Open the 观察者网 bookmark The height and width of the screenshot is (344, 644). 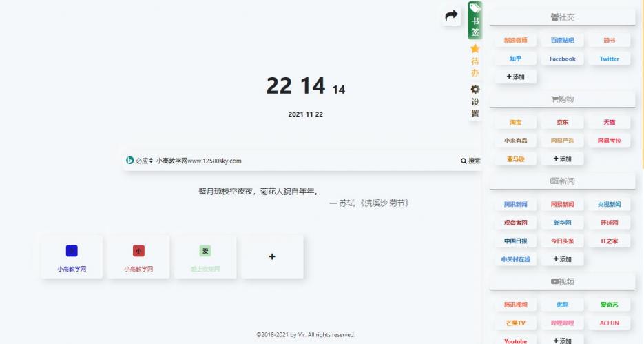point(515,223)
